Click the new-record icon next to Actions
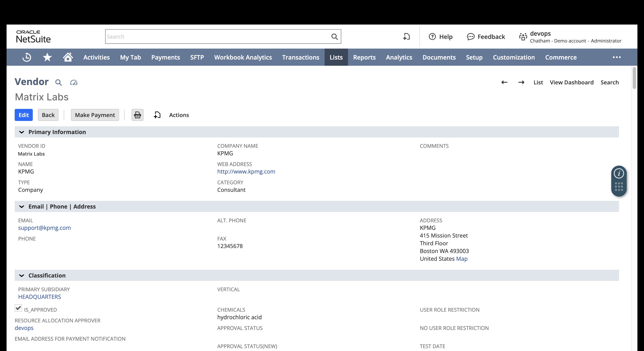Image resolution: width=644 pixels, height=351 pixels. tap(157, 115)
